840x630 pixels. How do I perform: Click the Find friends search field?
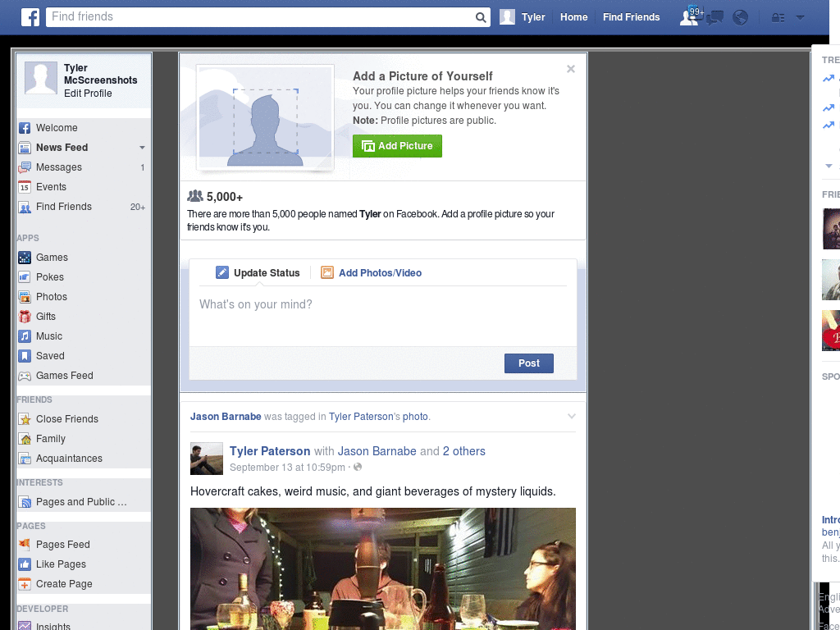[x=261, y=17]
